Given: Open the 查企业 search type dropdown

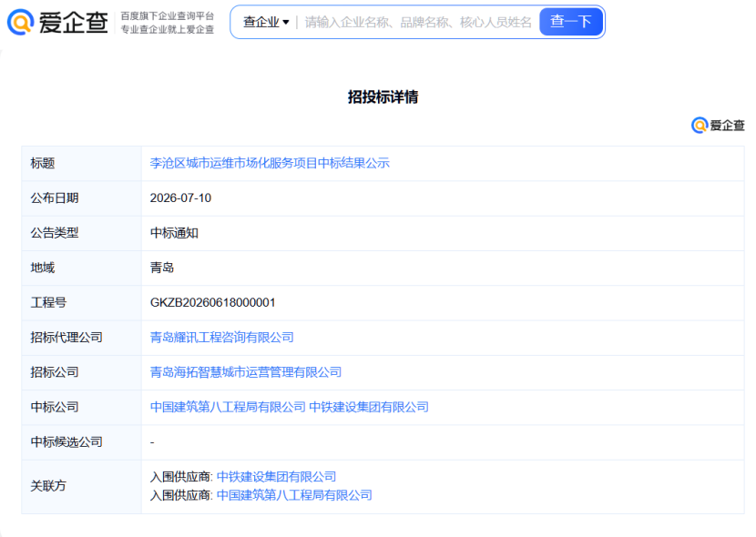Looking at the screenshot, I should [266, 22].
